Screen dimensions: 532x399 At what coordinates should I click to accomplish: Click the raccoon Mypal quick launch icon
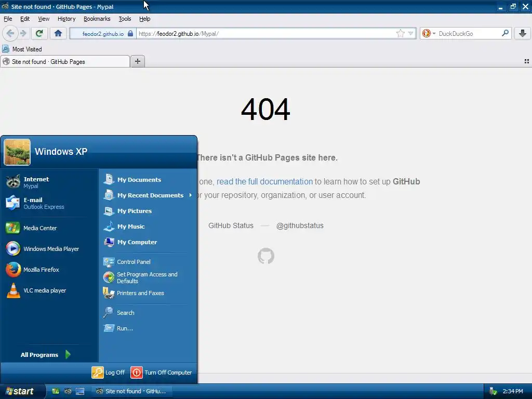[x=68, y=391]
